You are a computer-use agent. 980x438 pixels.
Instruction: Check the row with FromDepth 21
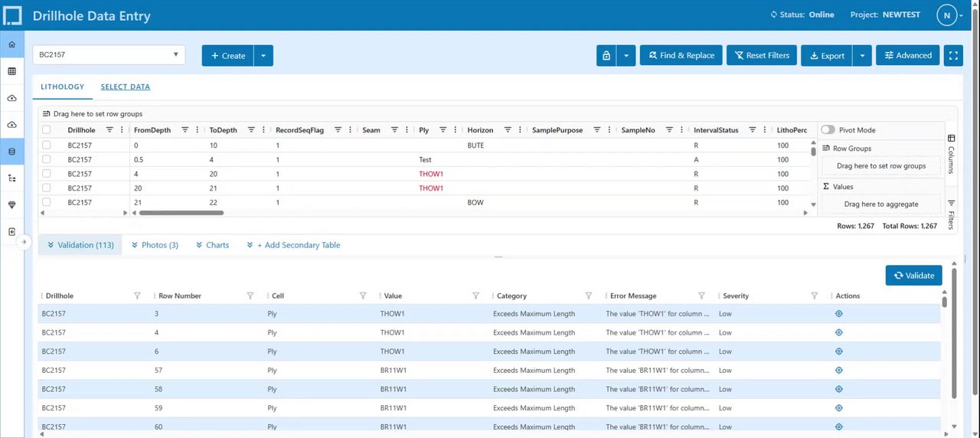[x=47, y=202]
